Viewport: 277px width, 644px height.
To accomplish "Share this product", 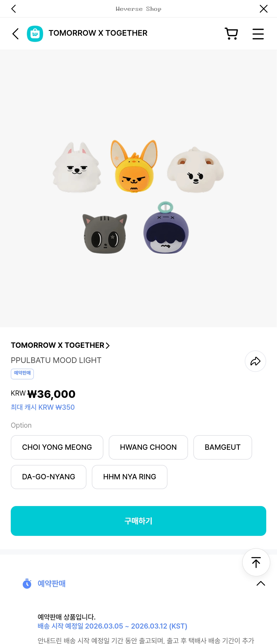I will pos(255,361).
